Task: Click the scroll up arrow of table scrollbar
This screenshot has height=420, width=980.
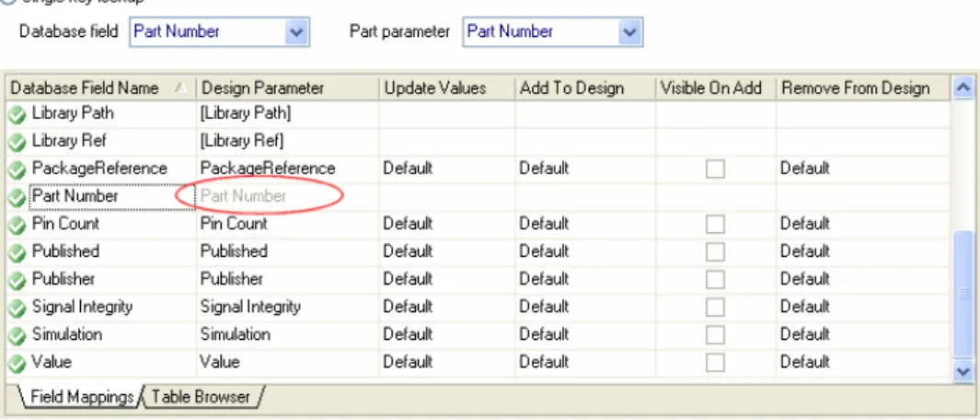Action: coord(963,89)
